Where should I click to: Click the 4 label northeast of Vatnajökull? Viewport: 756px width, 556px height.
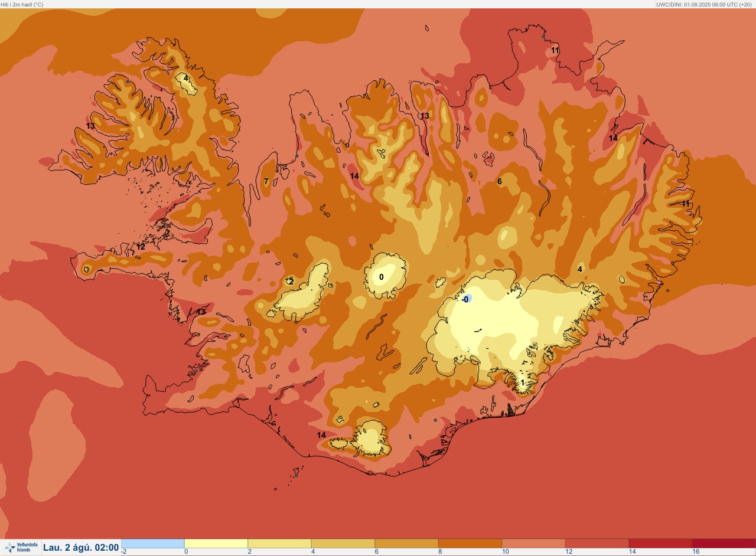[580, 269]
